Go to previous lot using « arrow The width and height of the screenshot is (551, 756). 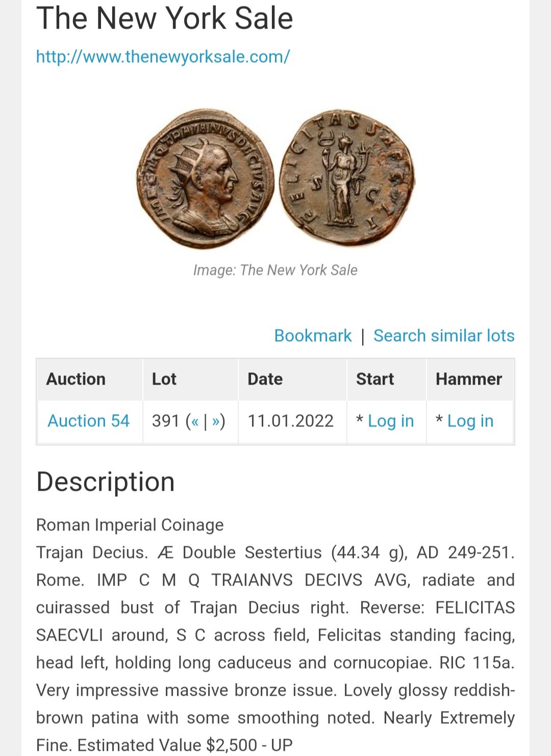[x=195, y=422]
